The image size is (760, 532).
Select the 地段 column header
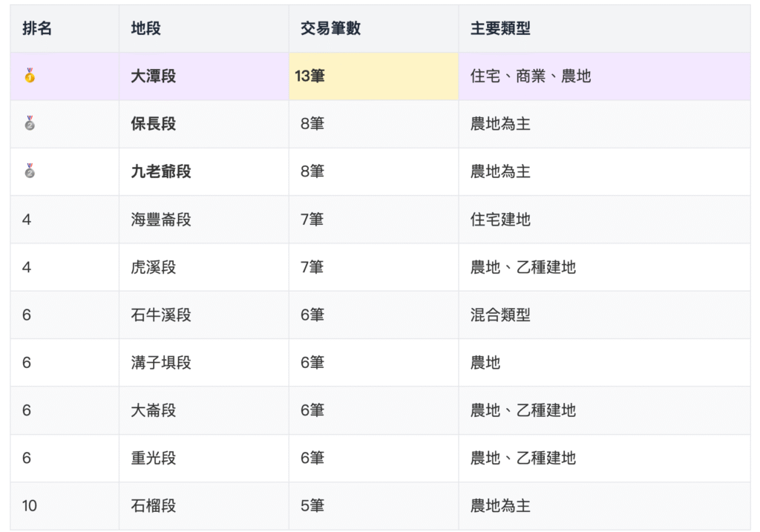(144, 27)
